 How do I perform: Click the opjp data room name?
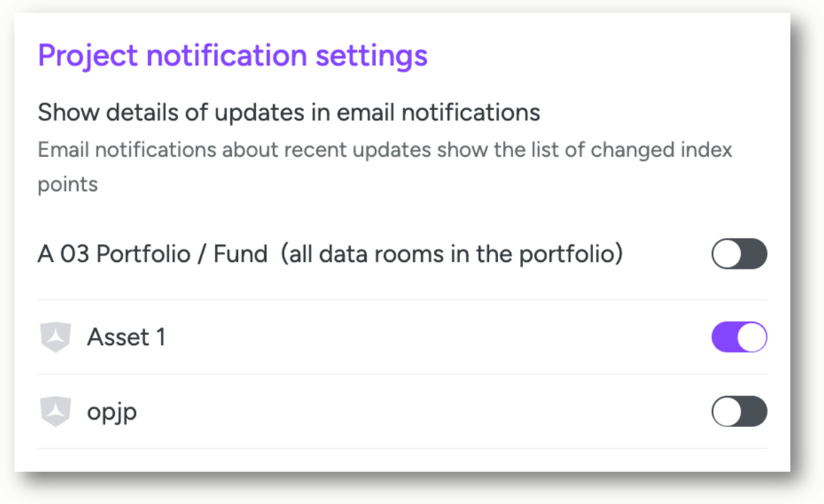112,413
